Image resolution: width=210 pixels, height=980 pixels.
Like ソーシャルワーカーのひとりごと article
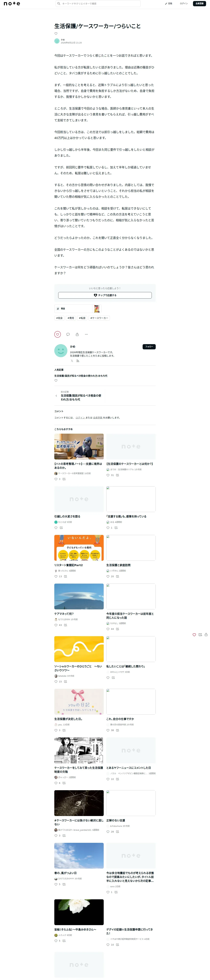pos(56,681)
